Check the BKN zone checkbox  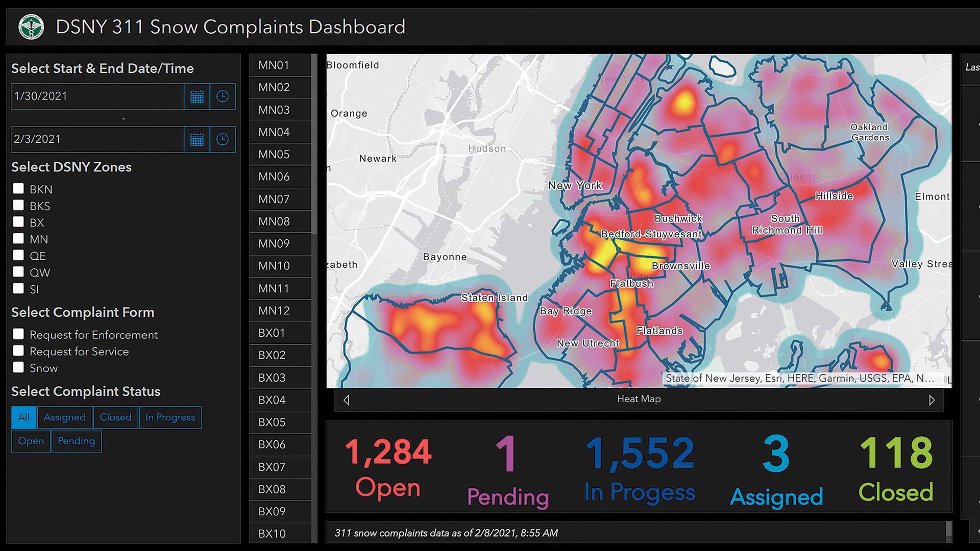tap(18, 189)
